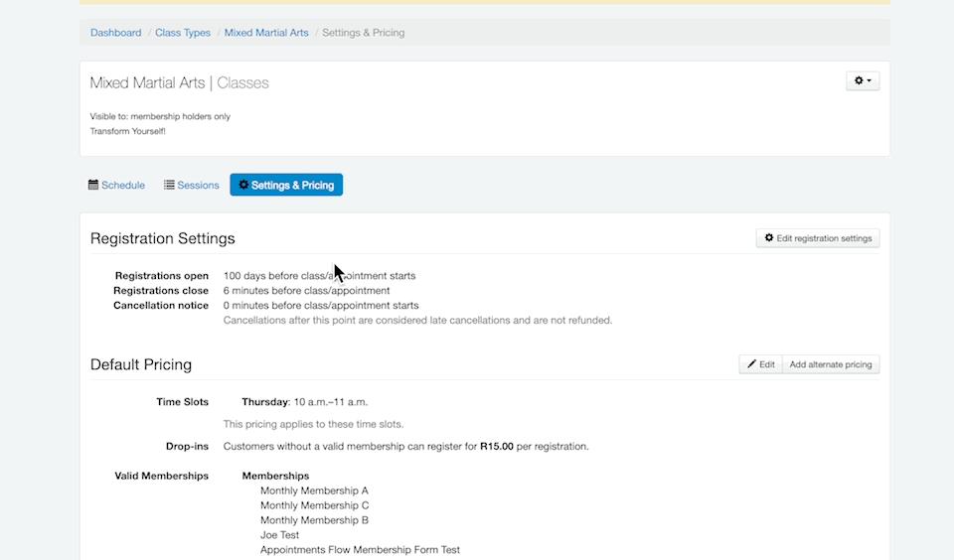
Task: Go to Class Types breadcrumb
Action: tap(183, 33)
